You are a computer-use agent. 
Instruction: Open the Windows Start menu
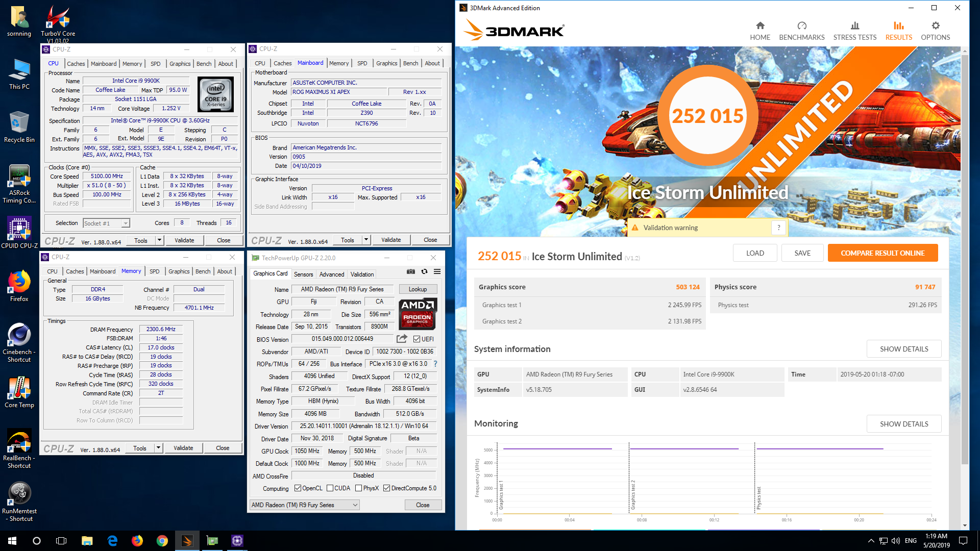(12, 541)
